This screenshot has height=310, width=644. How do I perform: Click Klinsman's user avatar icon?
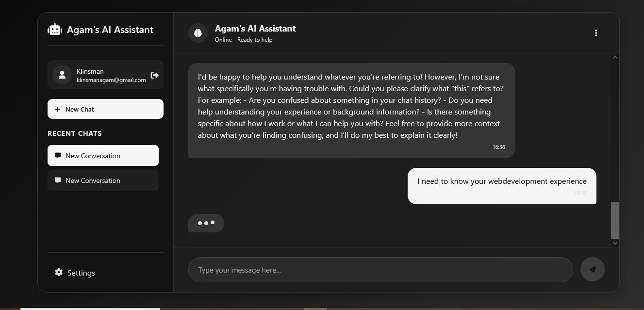62,75
